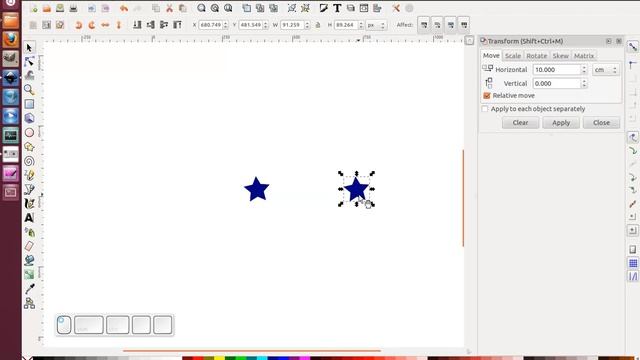Toggle enable snapping at snap bar top

(x=633, y=47)
